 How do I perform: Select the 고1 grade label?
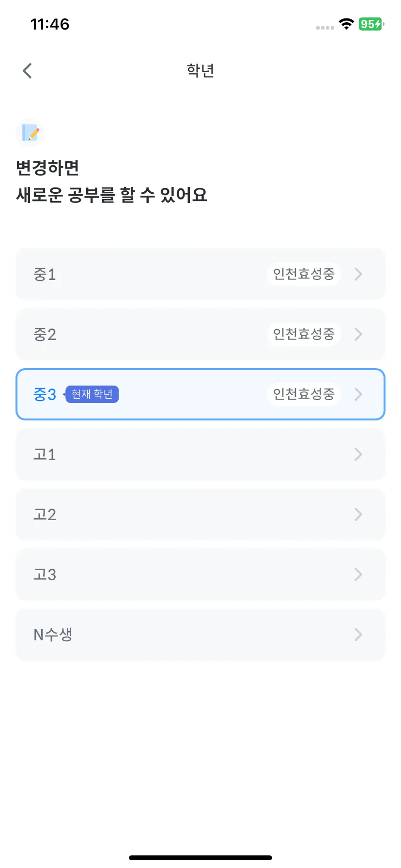pyautogui.click(x=45, y=454)
